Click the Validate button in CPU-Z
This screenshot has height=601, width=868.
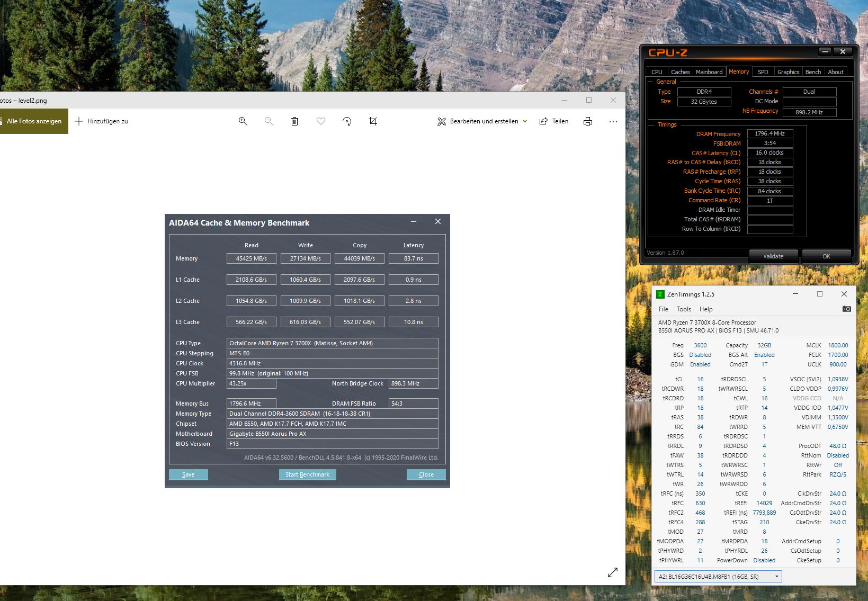click(x=773, y=256)
